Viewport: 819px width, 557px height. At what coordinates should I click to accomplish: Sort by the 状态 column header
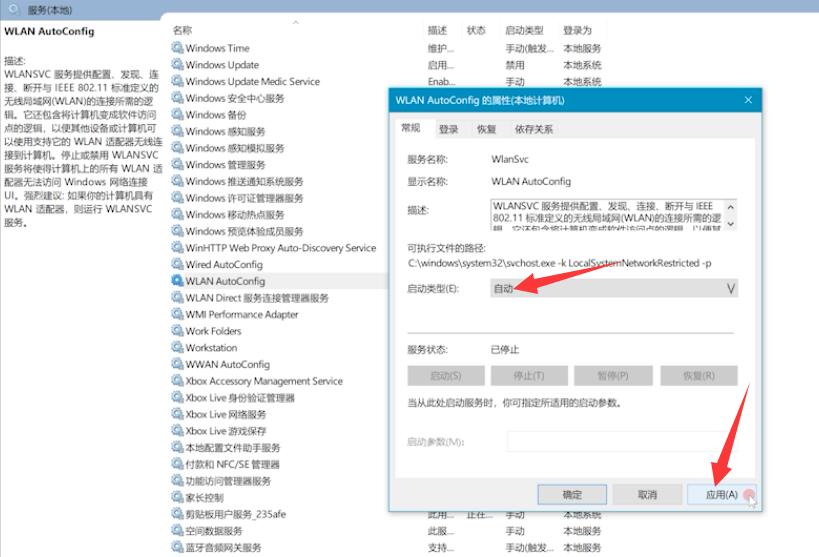point(476,30)
